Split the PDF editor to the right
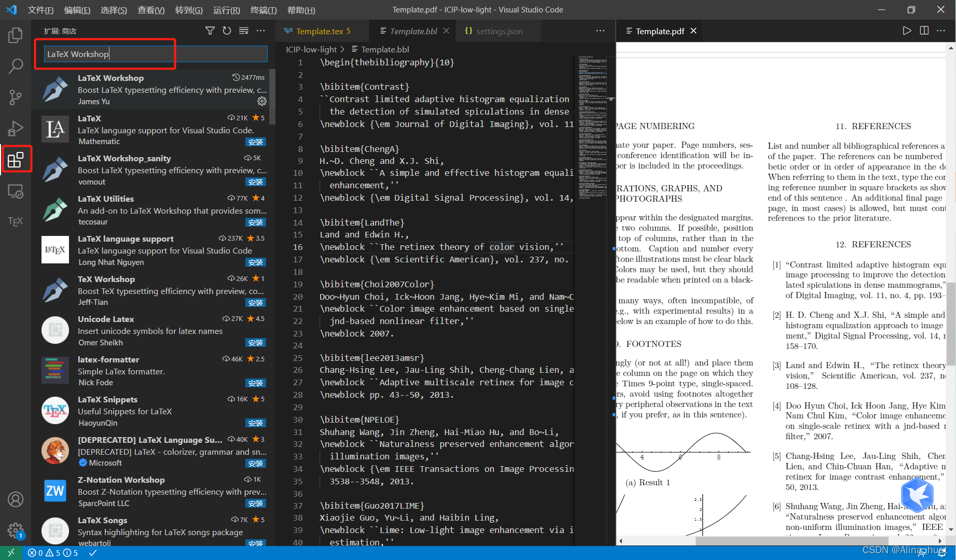The height and width of the screenshot is (560, 956). click(924, 31)
